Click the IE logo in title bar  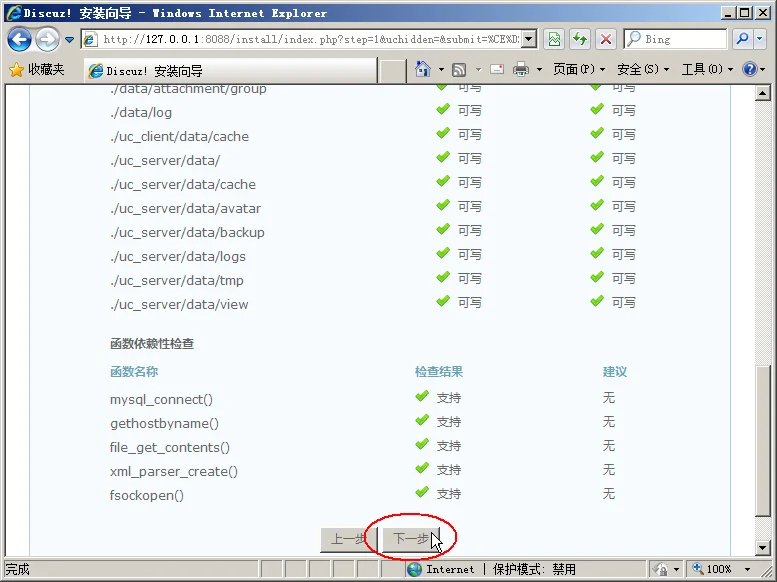14,13
